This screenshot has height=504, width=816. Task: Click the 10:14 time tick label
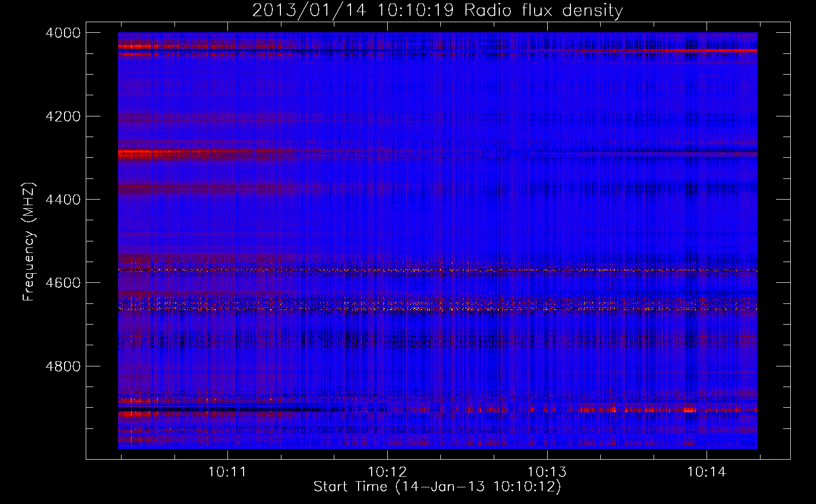[x=707, y=472]
